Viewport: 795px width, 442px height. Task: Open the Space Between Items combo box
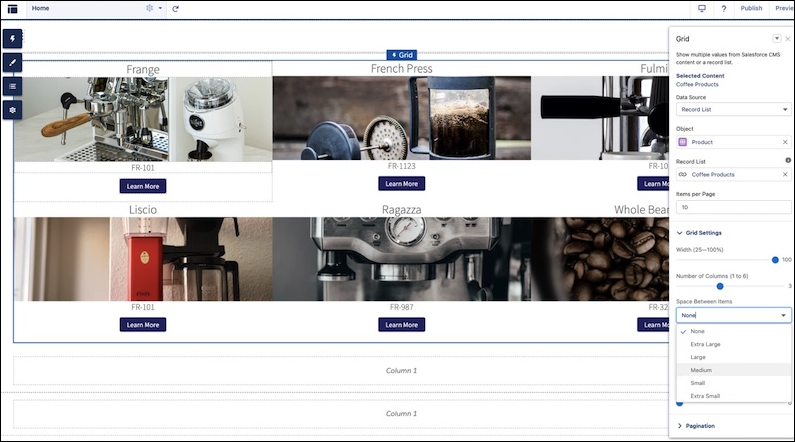(733, 315)
